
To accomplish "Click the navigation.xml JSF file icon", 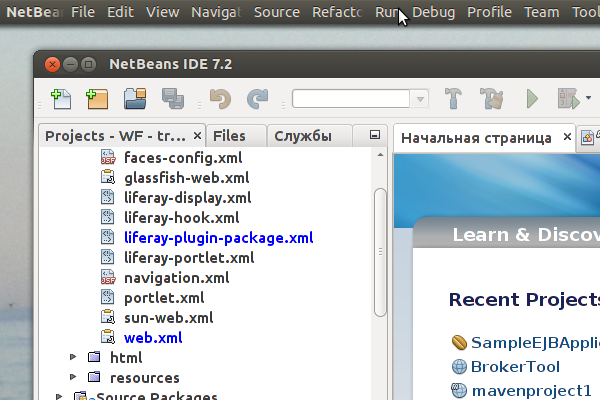I will click(108, 277).
